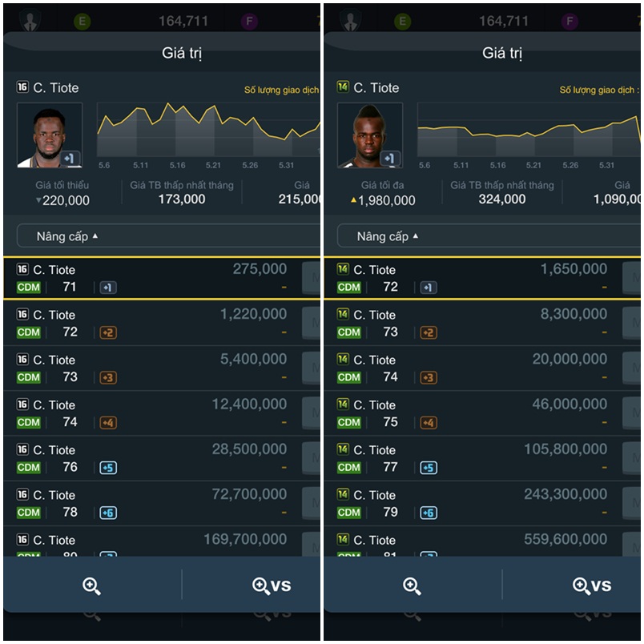Choose the 105,800,000 C. Tiote +5 row
Screen dimensions: 644x644
(473, 458)
